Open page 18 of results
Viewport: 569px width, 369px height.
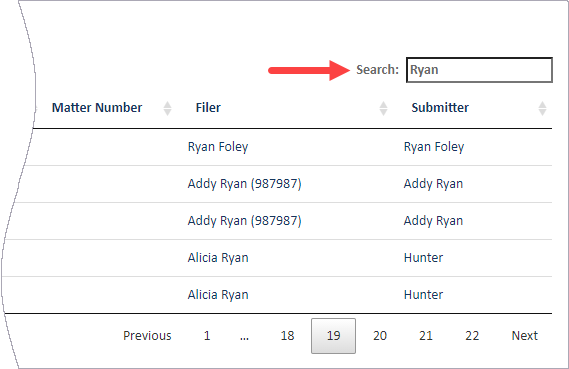[x=287, y=336]
